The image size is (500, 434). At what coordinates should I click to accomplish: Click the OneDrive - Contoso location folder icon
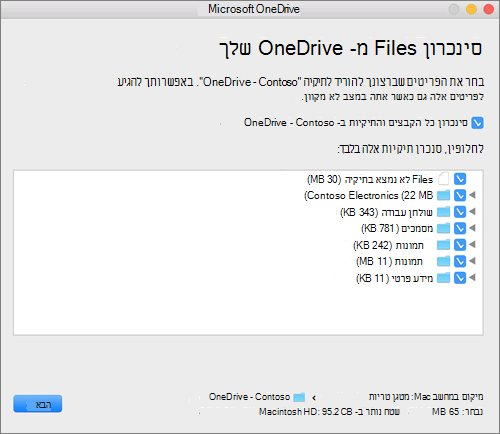[299, 397]
